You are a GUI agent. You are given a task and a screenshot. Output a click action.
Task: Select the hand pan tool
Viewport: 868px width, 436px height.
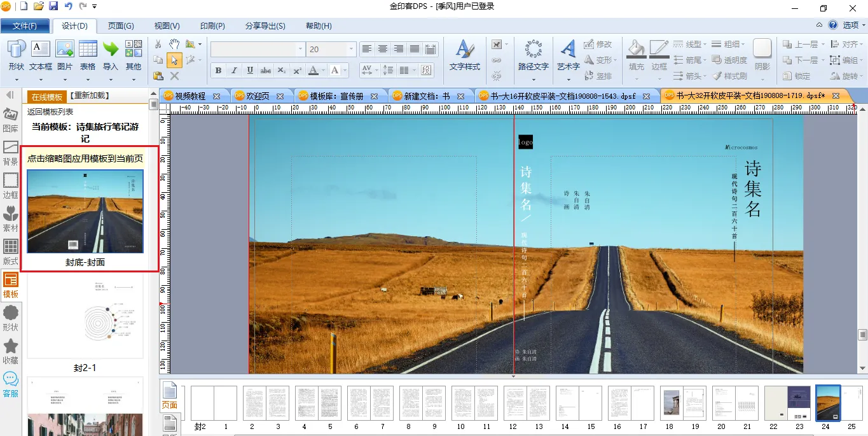click(x=174, y=44)
